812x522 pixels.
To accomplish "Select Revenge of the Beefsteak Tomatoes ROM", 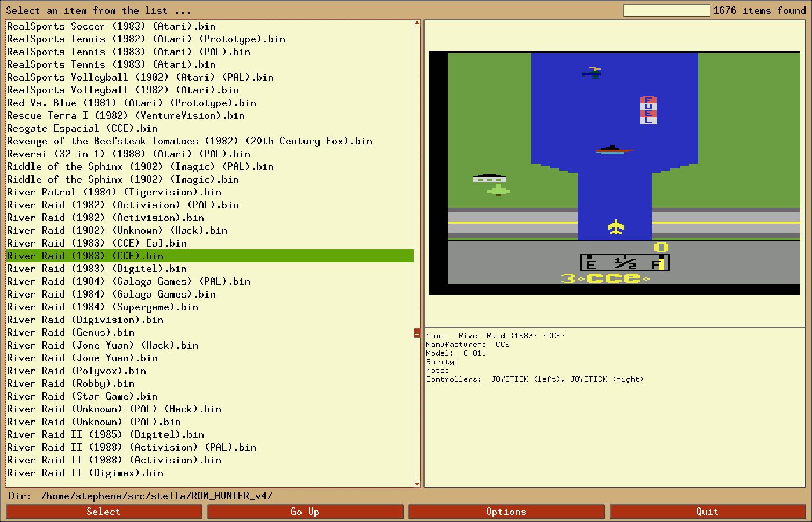I will [x=190, y=141].
